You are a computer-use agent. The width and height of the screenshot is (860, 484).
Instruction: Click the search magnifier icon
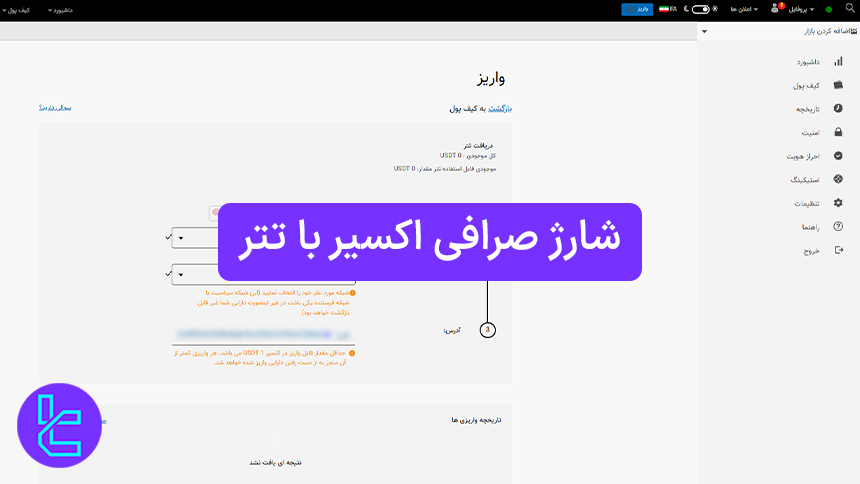[850, 8]
